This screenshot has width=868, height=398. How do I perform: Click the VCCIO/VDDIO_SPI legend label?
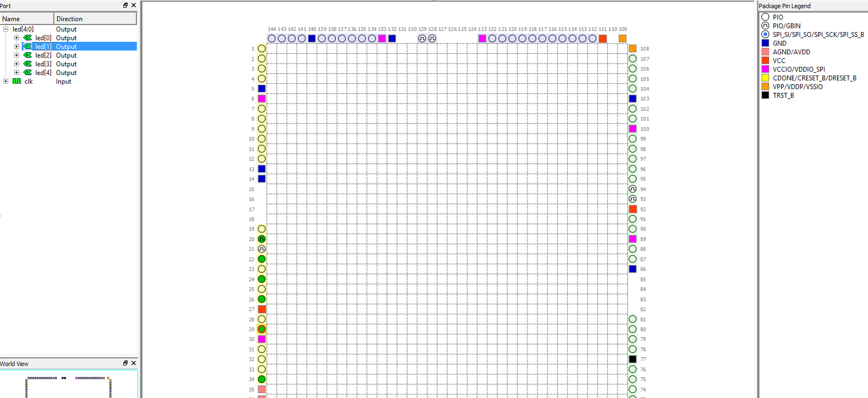point(799,69)
